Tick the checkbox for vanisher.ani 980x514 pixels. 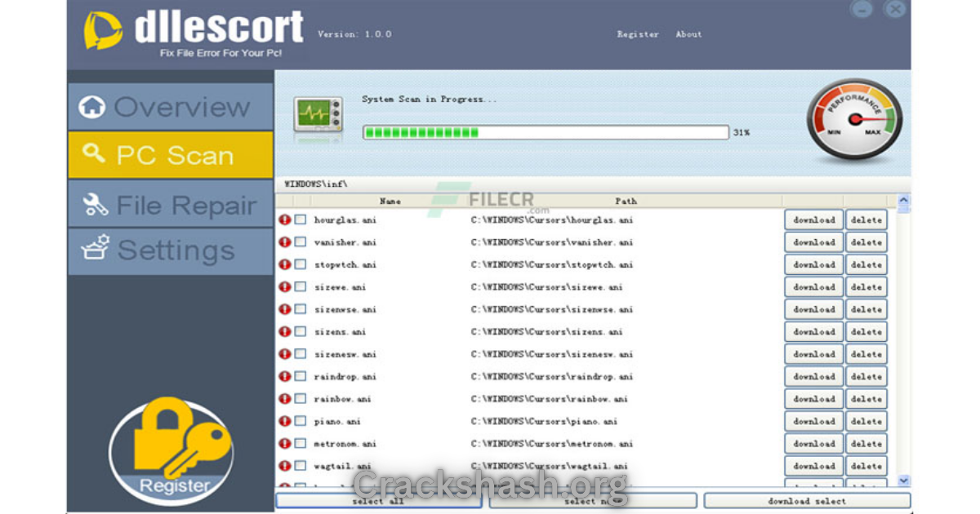[x=301, y=242]
